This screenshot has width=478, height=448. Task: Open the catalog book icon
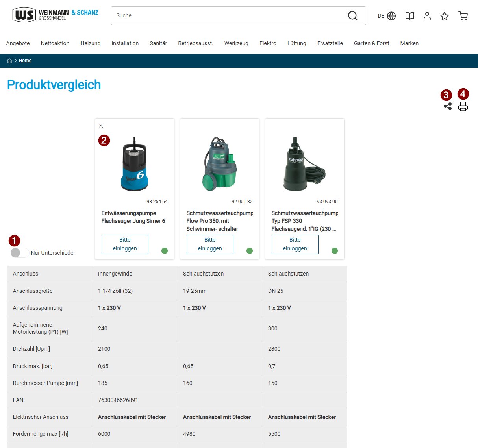pyautogui.click(x=410, y=16)
